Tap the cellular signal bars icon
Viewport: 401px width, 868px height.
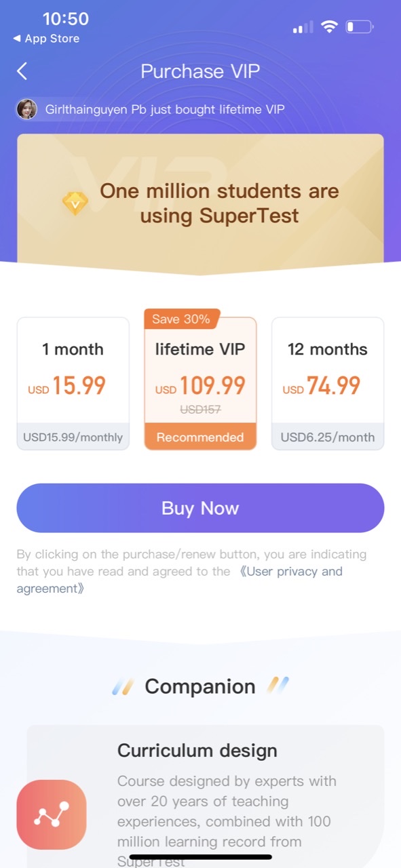point(303,28)
